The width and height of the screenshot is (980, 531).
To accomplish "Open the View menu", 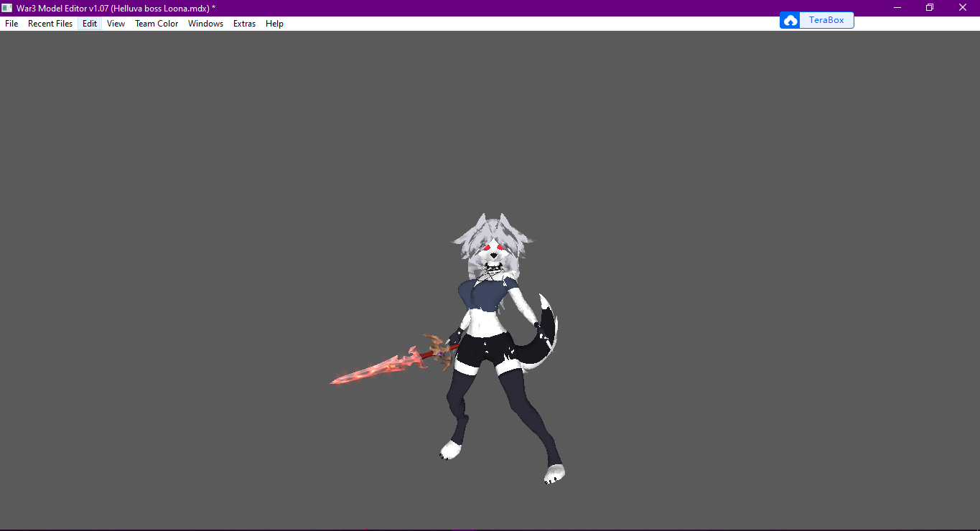I will click(x=116, y=24).
